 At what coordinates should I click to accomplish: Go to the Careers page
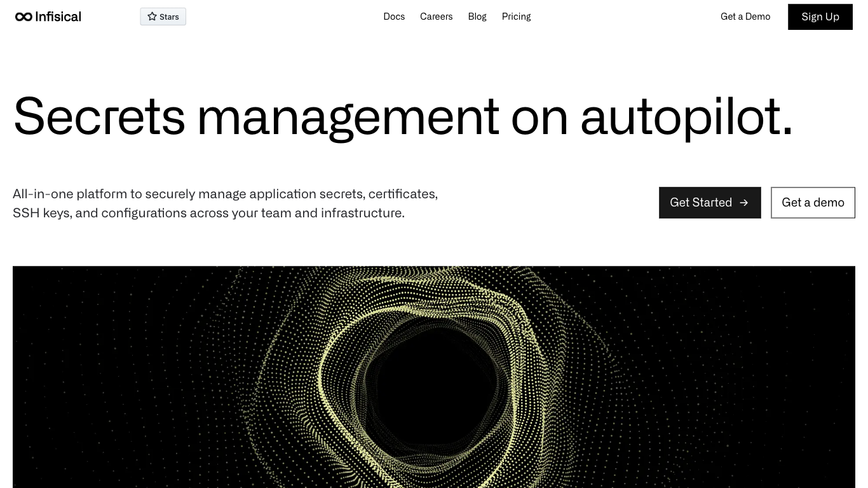(x=436, y=17)
